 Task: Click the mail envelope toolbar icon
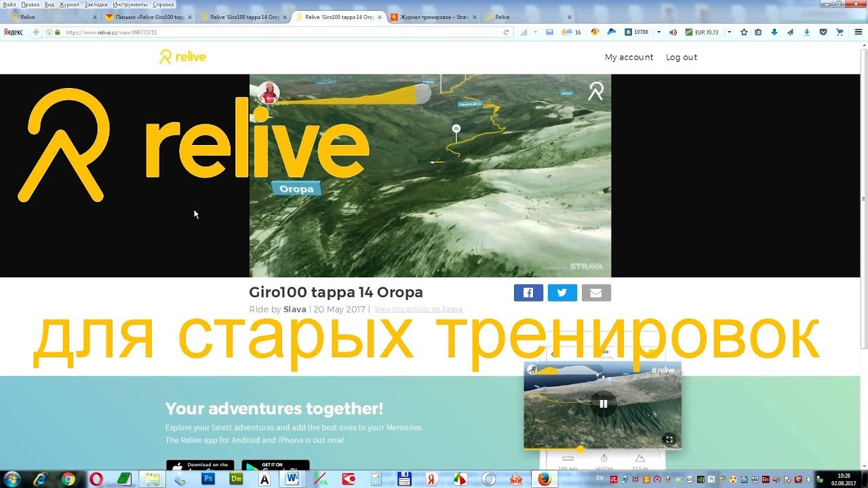(549, 32)
